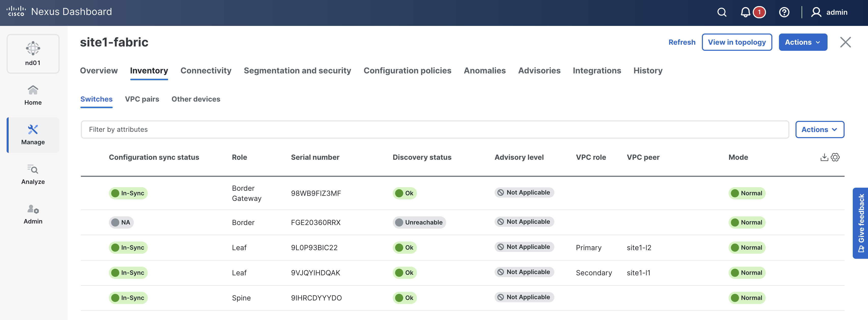This screenshot has width=868, height=320.
Task: Click the Filter by attributes field
Action: click(434, 130)
